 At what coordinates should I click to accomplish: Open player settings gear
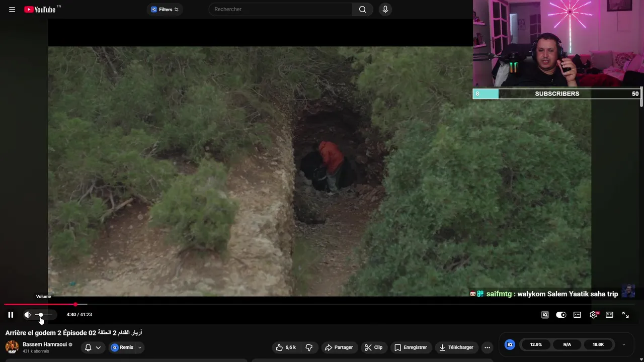[593, 315]
